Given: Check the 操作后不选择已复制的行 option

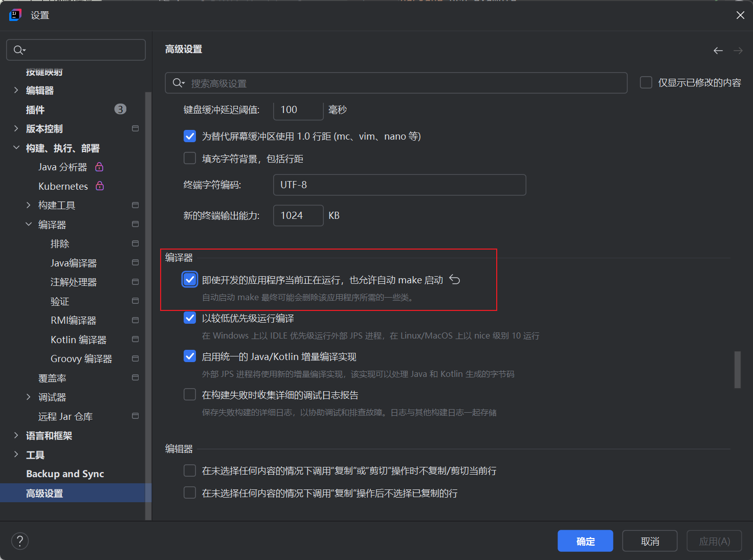Looking at the screenshot, I should point(190,492).
